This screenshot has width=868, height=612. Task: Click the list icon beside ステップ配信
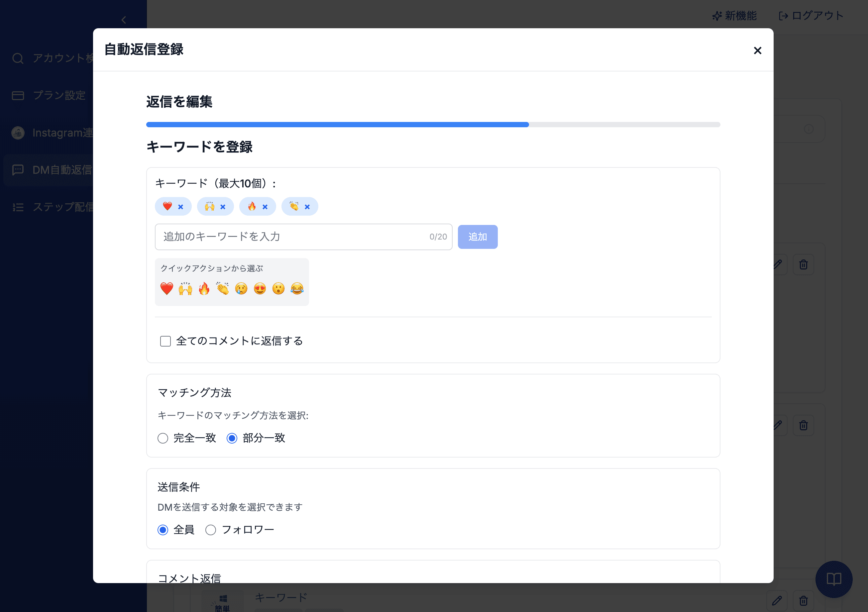pos(18,207)
